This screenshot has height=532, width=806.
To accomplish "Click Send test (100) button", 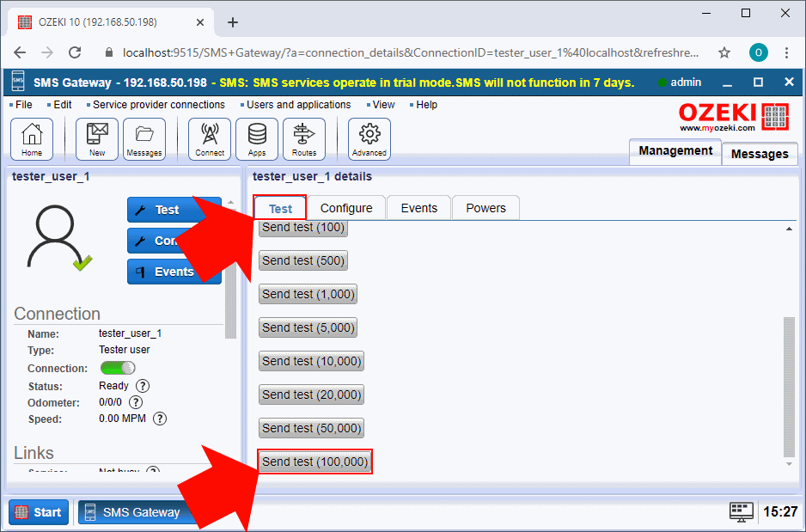I will [x=303, y=229].
